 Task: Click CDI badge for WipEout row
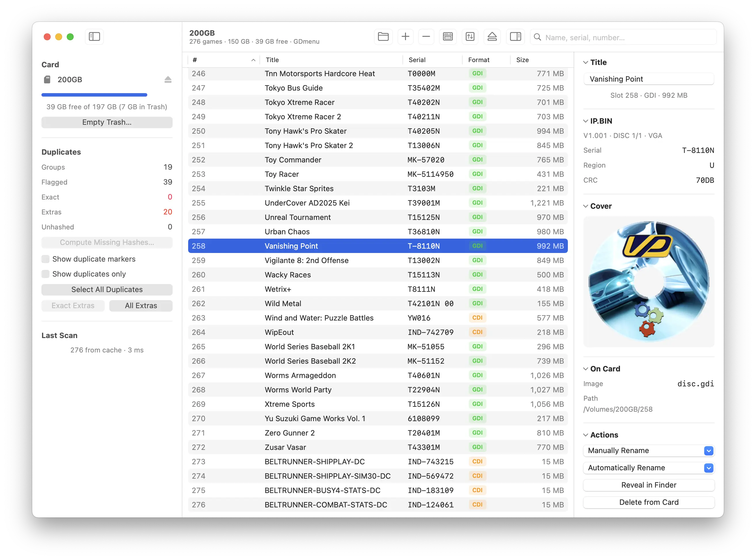[x=477, y=333]
